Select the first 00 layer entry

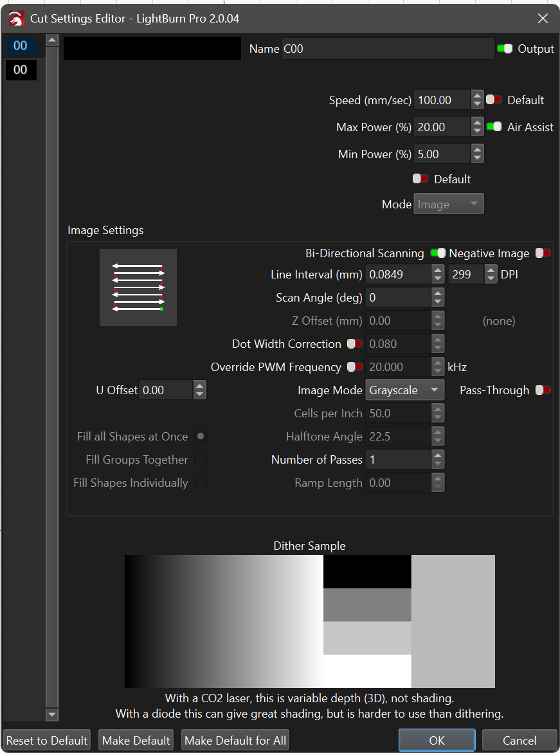pyautogui.click(x=21, y=46)
